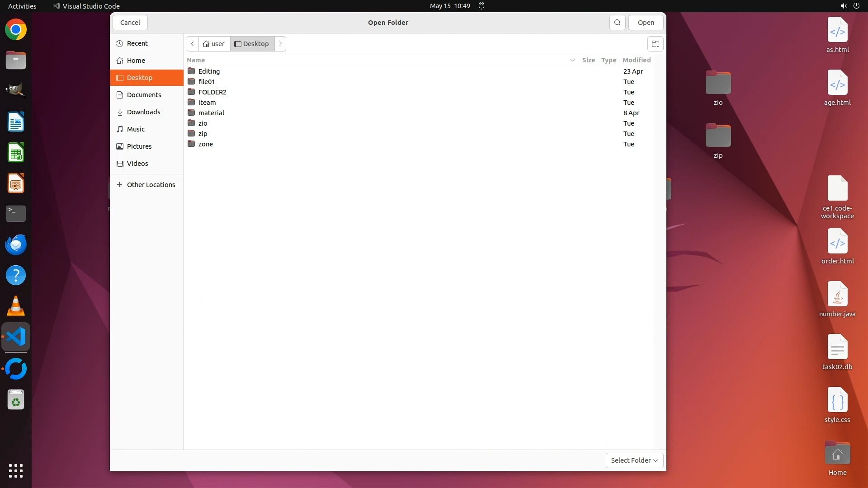Select the FOLDER2 folder in list
The height and width of the screenshot is (488, 868).
[212, 92]
